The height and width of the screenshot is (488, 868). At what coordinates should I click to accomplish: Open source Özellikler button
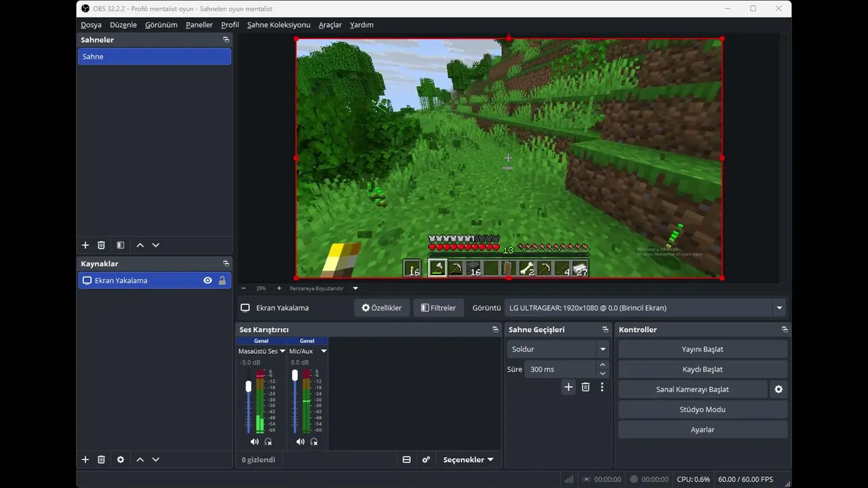click(x=382, y=308)
